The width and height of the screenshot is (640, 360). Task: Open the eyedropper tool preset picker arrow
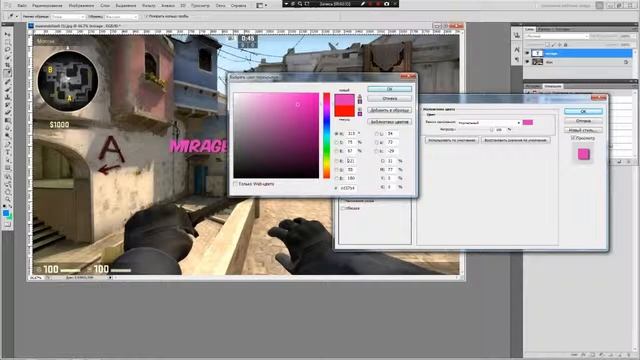tap(17, 17)
